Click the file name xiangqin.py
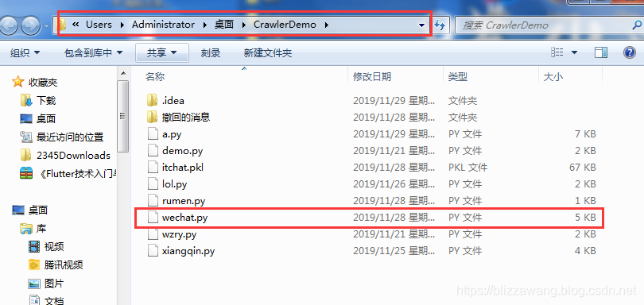This screenshot has height=305, width=644. (188, 251)
